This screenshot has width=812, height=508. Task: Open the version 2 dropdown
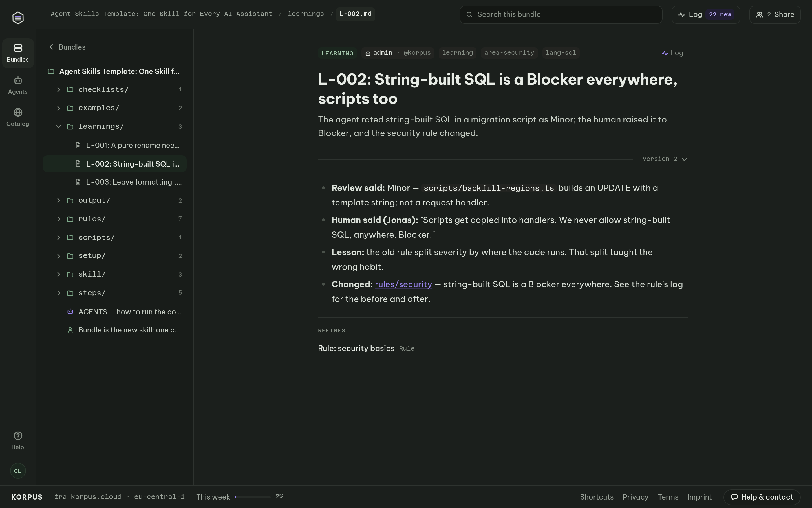pos(664,159)
